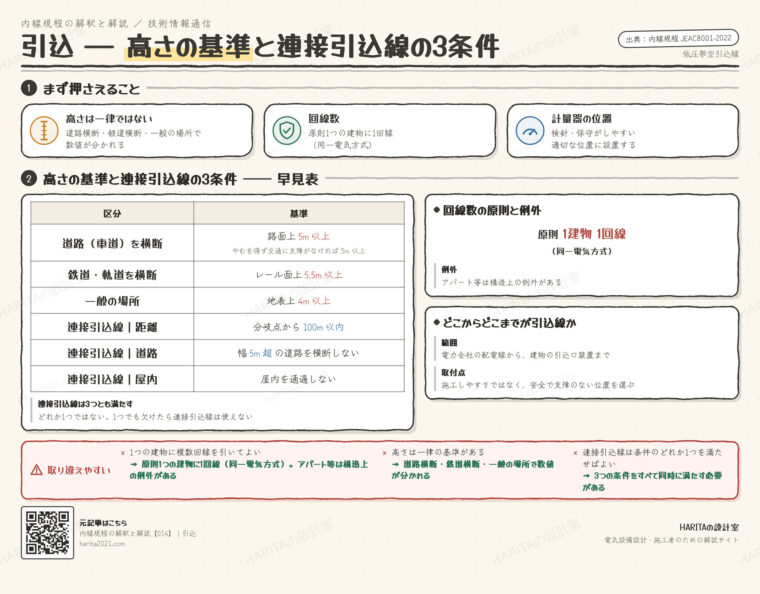Select the 道路(車道)を横断 row label
Viewport: 760px width, 594px height.
112,243
